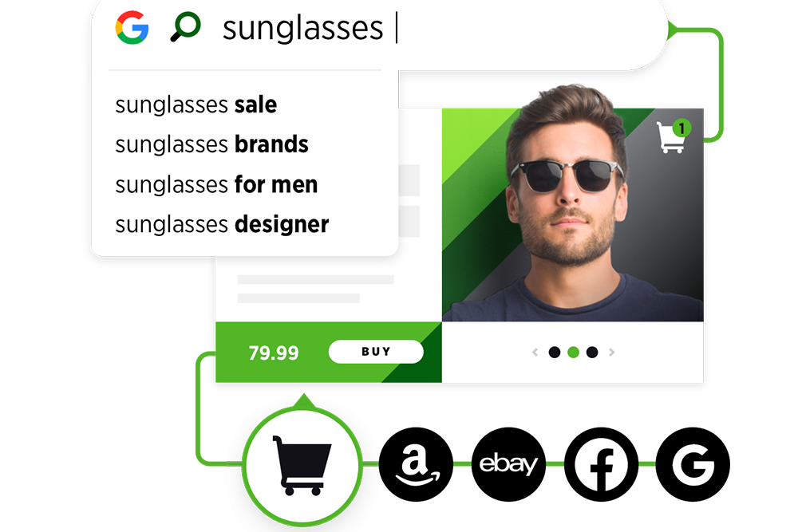Choose the 'sunglasses brands' suggestion
This screenshot has height=532, width=798.
coord(211,144)
